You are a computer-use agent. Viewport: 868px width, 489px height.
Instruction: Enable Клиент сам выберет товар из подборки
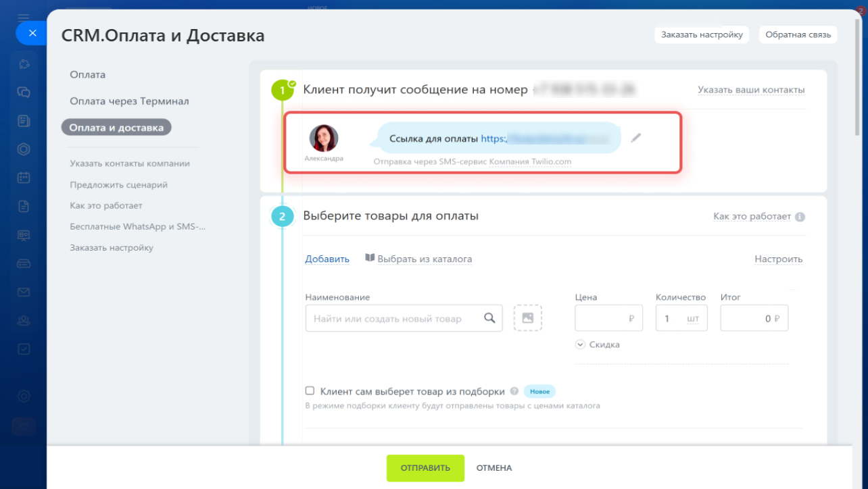pyautogui.click(x=310, y=390)
